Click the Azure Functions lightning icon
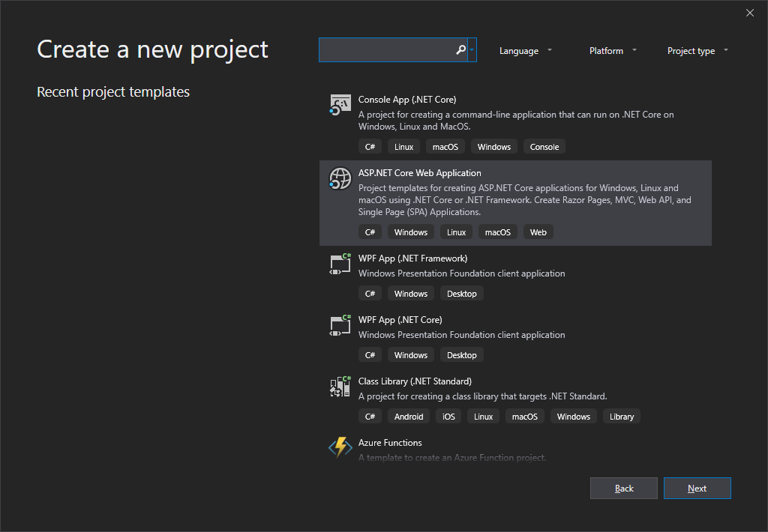 (340, 447)
